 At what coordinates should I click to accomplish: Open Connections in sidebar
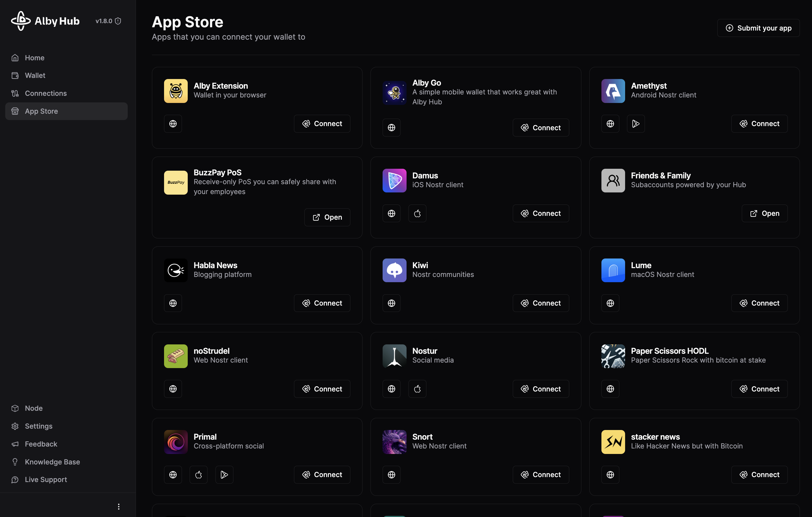pos(66,93)
